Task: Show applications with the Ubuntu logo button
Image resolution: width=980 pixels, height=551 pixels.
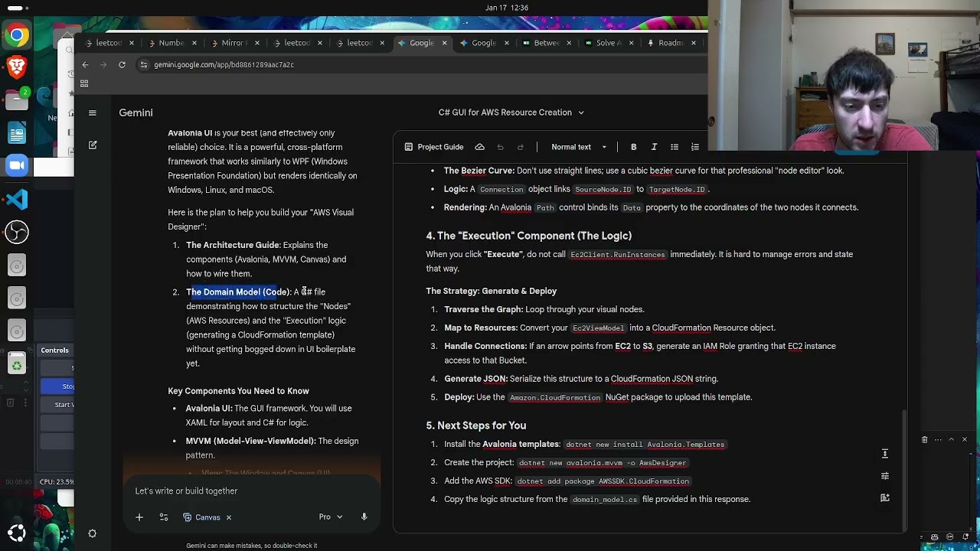Action: tap(17, 533)
